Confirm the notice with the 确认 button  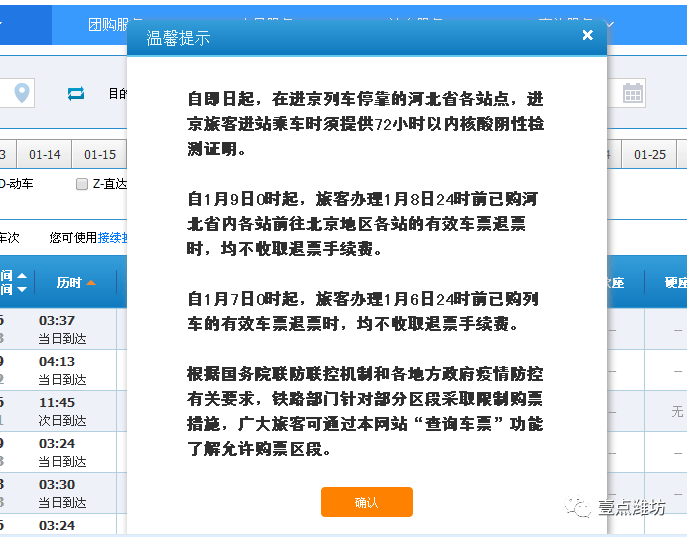[367, 502]
